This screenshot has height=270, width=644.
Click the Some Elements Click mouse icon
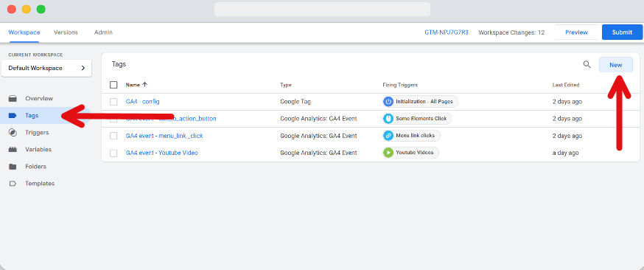(x=388, y=119)
